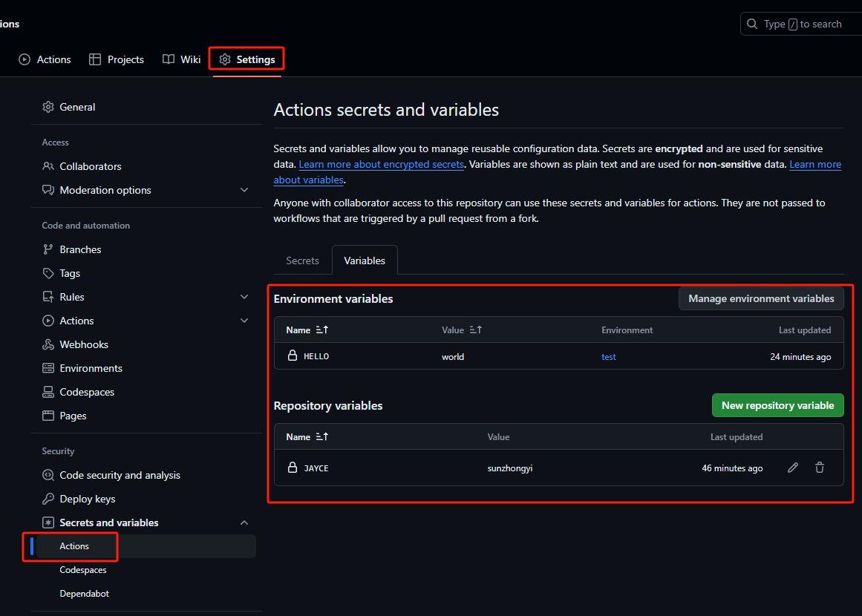Expand the Rules sidebar section

coord(244,297)
